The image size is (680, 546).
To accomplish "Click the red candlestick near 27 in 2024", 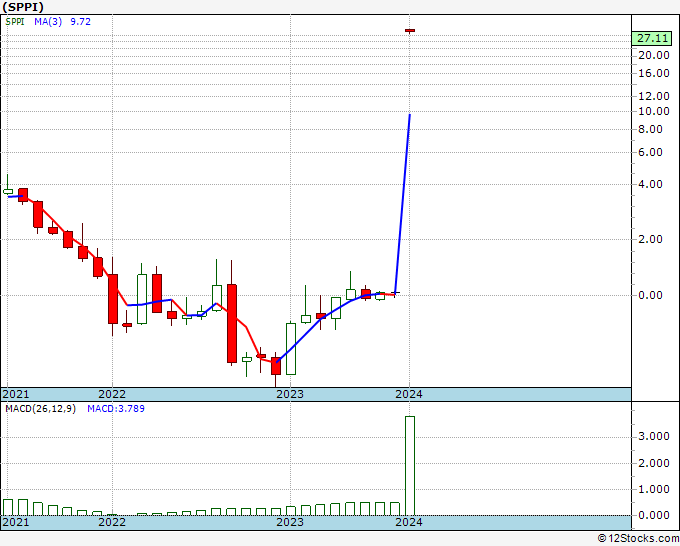I will click(410, 30).
